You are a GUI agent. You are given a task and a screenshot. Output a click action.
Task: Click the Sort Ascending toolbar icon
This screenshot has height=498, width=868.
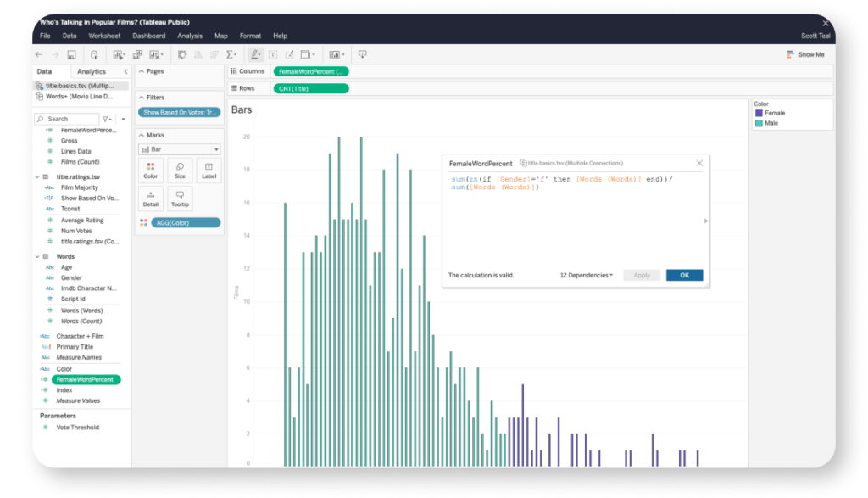pyautogui.click(x=198, y=54)
